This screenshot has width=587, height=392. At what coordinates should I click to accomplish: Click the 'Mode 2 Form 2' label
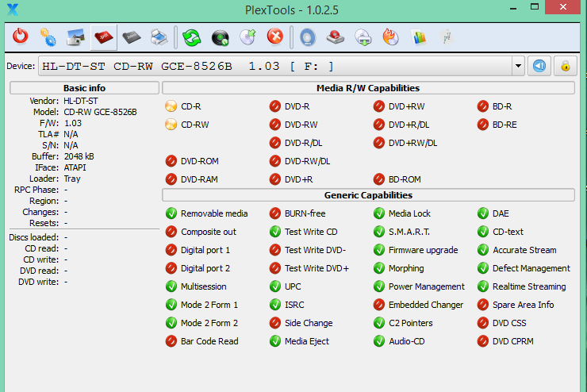tap(209, 323)
